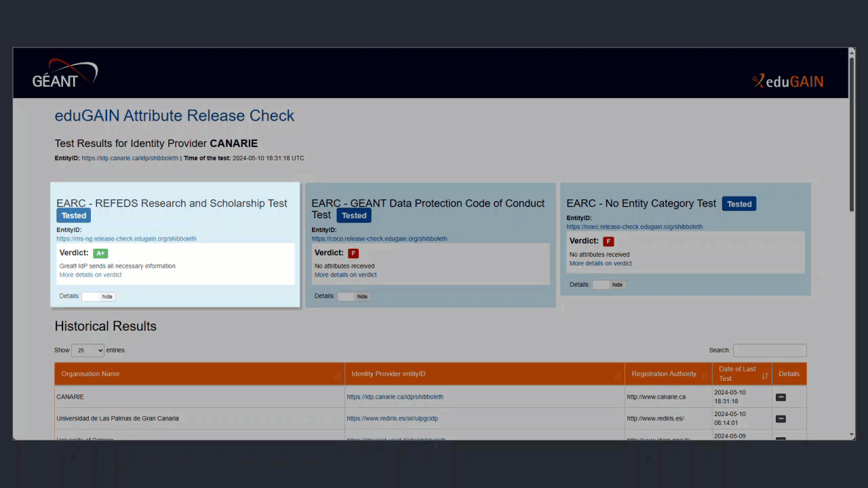The image size is (868, 488).
Task: Toggle details switch in Research and Scholarship card
Action: (99, 296)
